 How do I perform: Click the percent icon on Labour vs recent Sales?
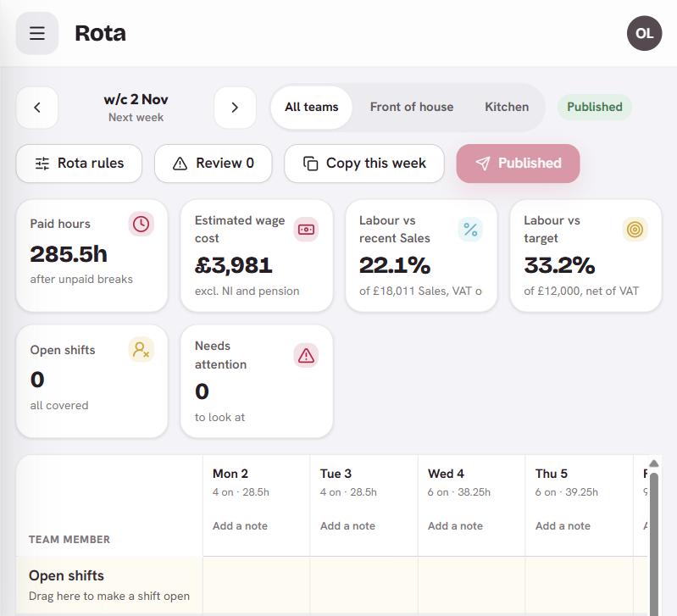pos(470,230)
